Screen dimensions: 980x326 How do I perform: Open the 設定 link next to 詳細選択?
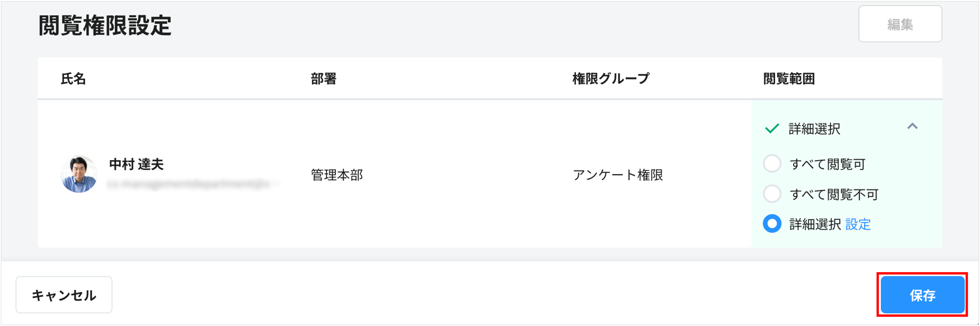(858, 225)
